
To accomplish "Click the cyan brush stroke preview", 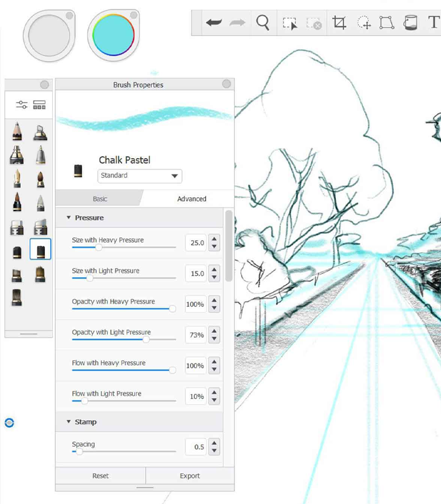I will click(145, 118).
